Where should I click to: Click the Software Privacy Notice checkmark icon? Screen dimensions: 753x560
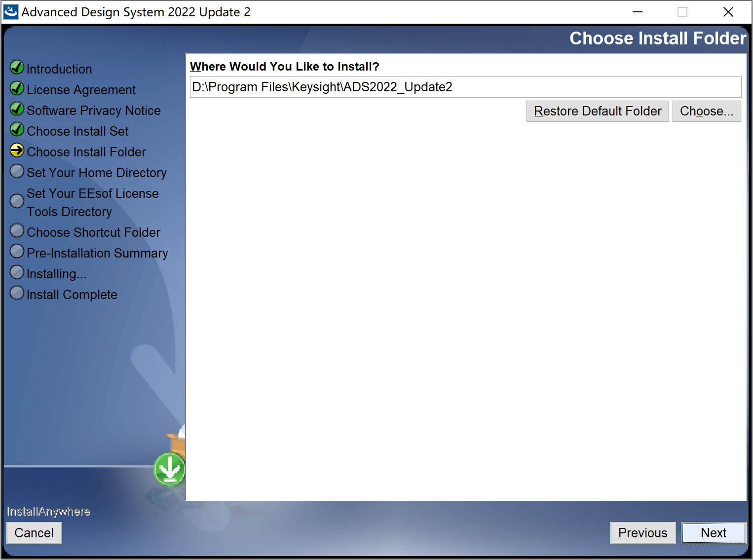[17, 109]
